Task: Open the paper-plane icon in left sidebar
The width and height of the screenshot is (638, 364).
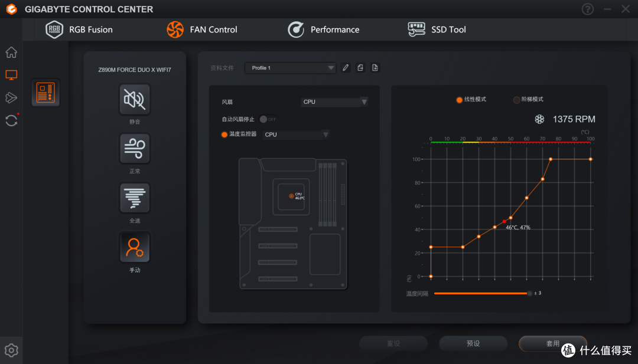Action: click(x=11, y=97)
